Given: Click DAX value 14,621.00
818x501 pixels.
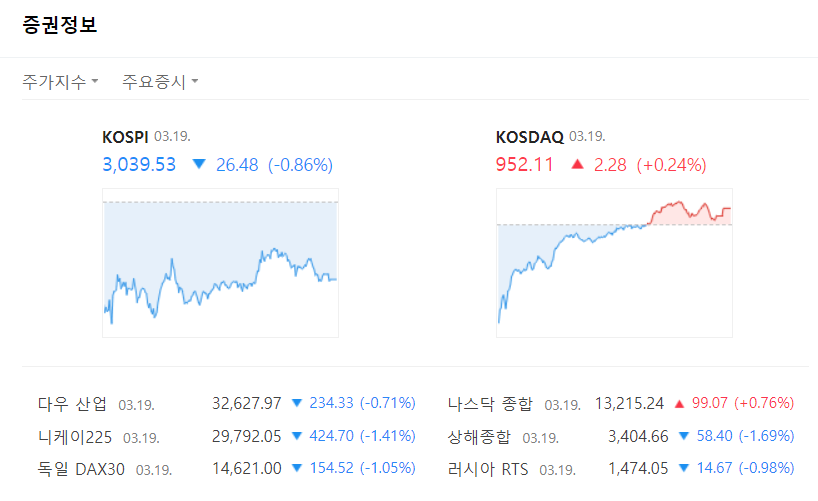Looking at the screenshot, I should 246,469.
